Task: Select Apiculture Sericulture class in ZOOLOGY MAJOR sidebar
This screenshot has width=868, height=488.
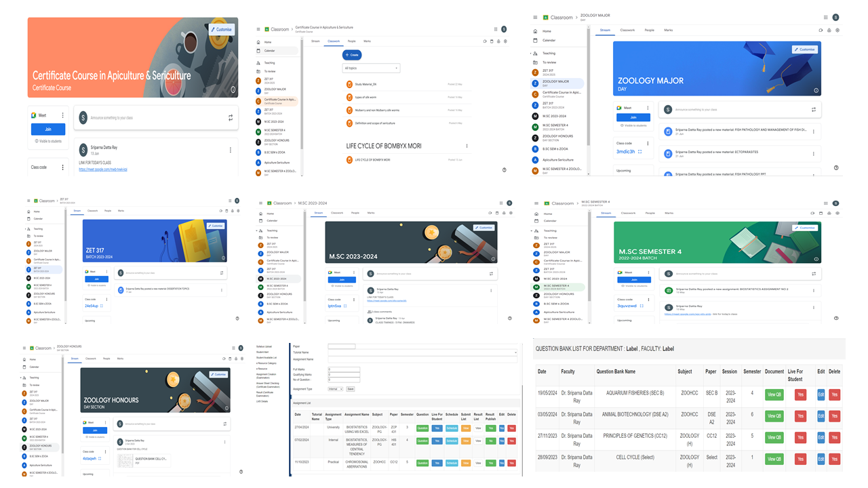Action: 557,160
